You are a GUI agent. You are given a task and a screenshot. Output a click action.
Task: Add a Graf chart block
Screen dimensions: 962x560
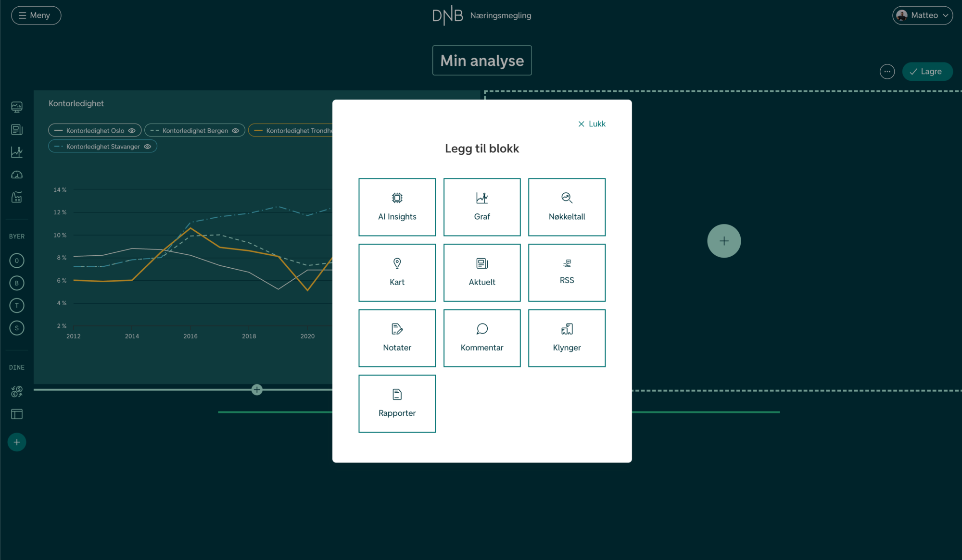481,207
